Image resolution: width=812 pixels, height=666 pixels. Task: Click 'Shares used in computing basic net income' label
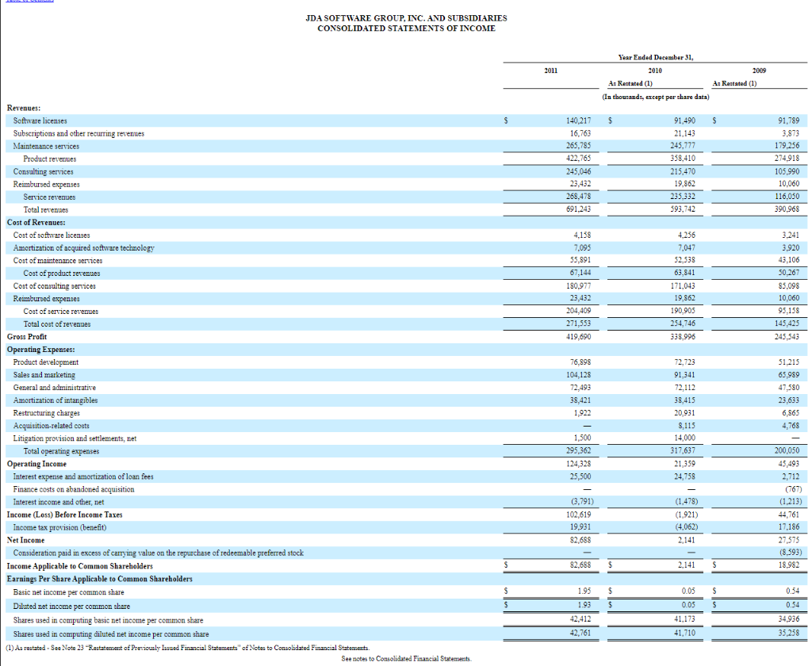coord(108,621)
